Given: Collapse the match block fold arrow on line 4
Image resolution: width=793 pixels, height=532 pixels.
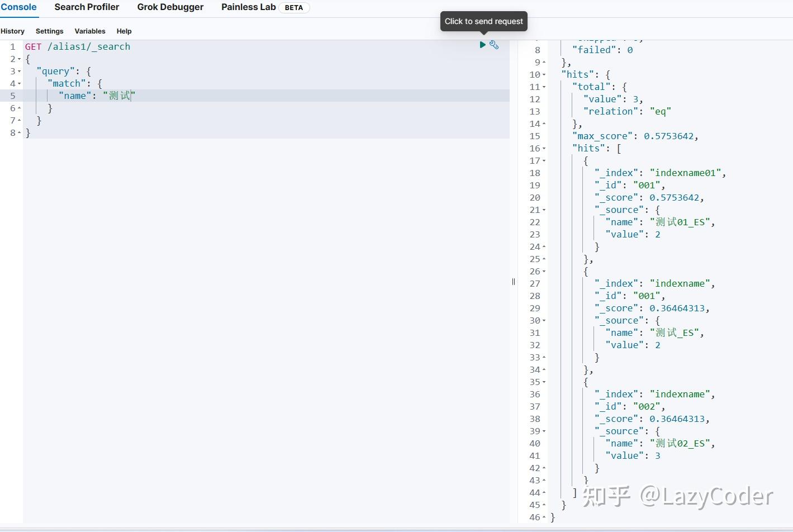Looking at the screenshot, I should click(x=20, y=84).
